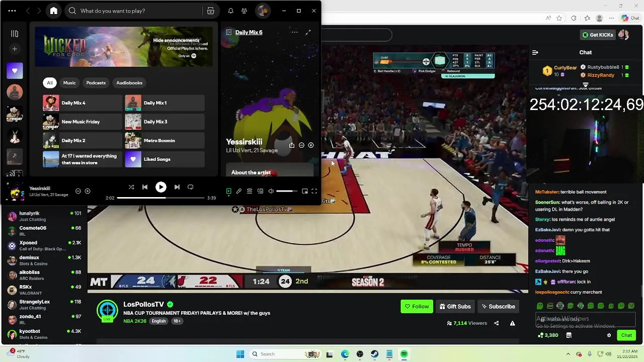Seek on the song progress bar

161,198
